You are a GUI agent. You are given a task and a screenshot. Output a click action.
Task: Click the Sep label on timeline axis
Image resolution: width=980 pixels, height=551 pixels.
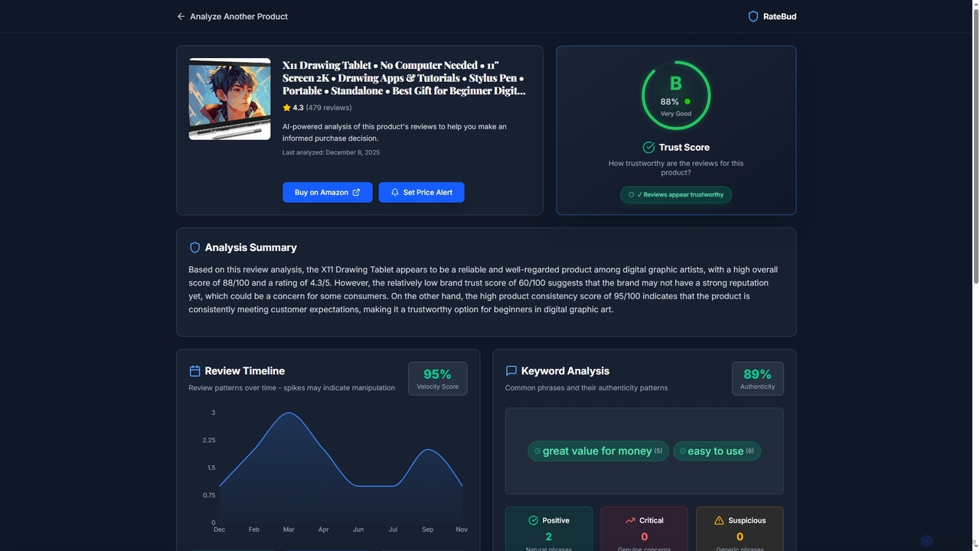coord(427,530)
